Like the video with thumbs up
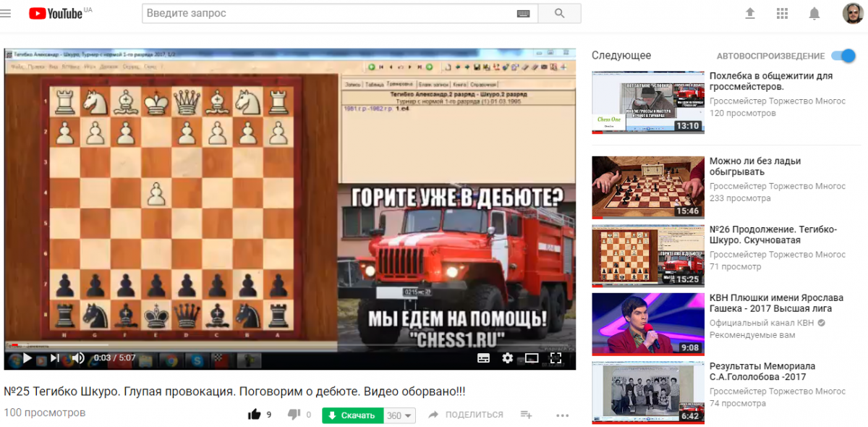Image resolution: width=868 pixels, height=427 pixels. click(x=255, y=415)
